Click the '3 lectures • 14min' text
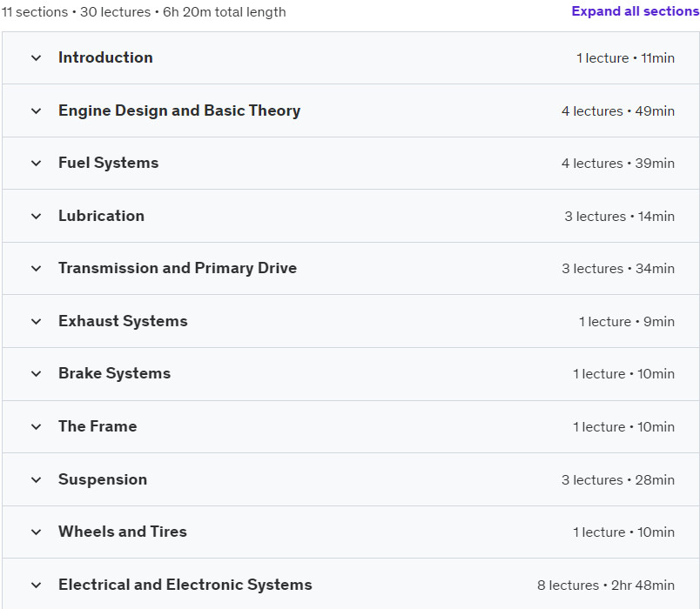 point(620,217)
